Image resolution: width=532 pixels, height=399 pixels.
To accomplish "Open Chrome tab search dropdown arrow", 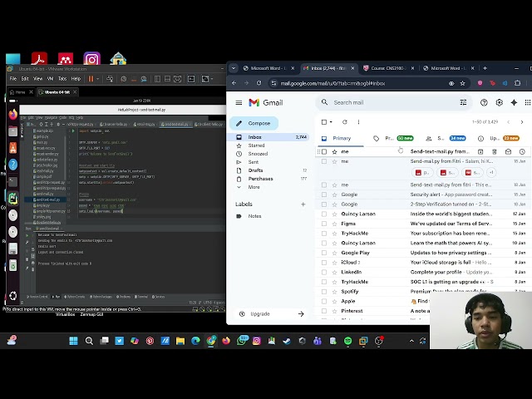I will point(234,68).
